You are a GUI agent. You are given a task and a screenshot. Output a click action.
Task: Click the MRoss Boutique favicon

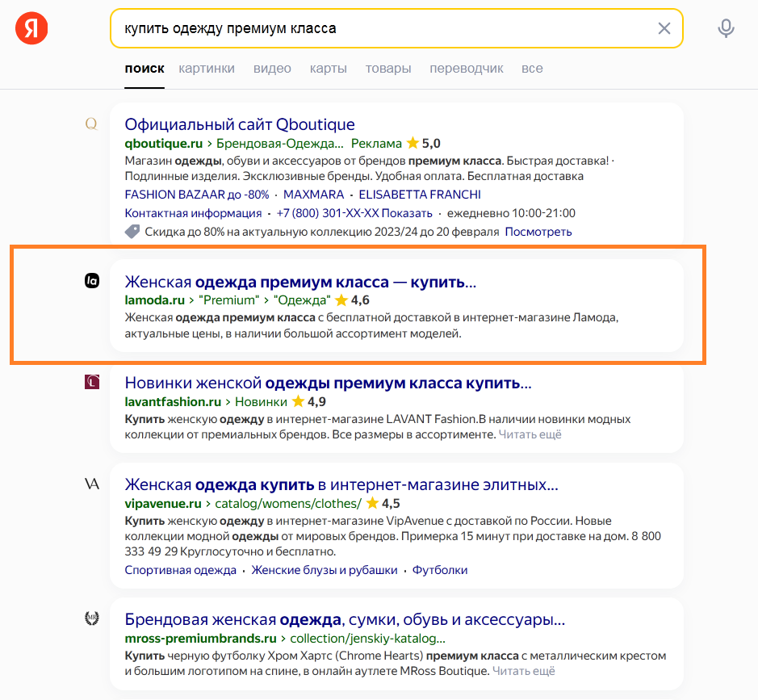pos(92,618)
